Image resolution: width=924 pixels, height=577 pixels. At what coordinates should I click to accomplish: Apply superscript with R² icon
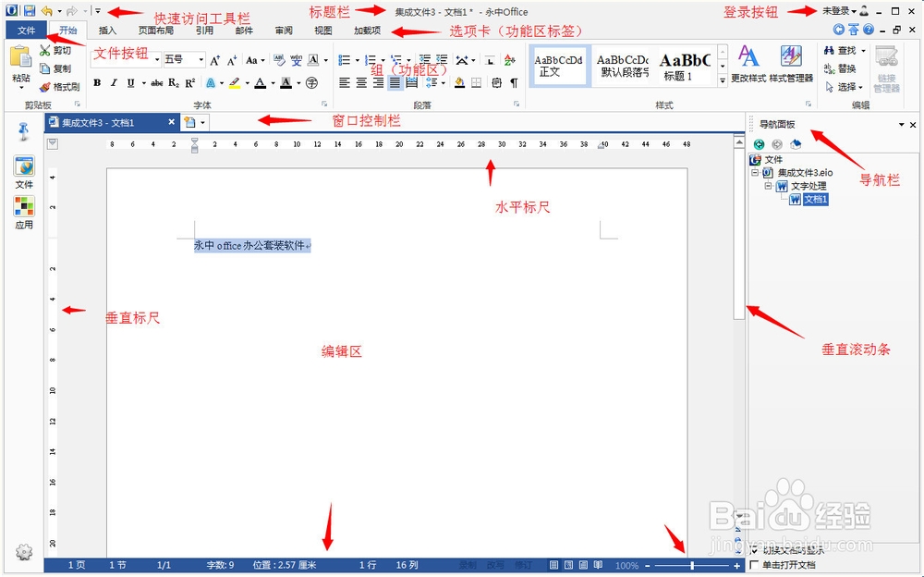189,83
